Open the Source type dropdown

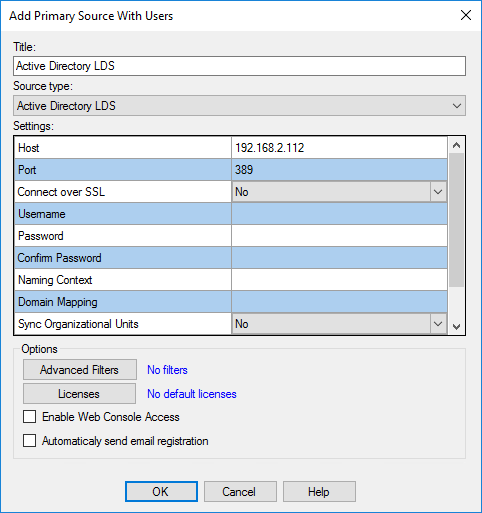[239, 106]
